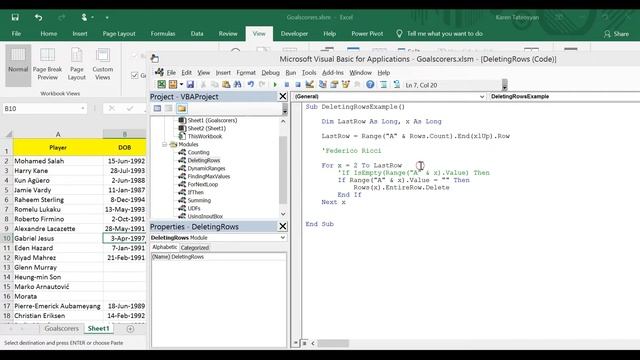Open the DeletingRowsExample procedure dropdown
This screenshot has width=640, height=360.
[x=564, y=97]
